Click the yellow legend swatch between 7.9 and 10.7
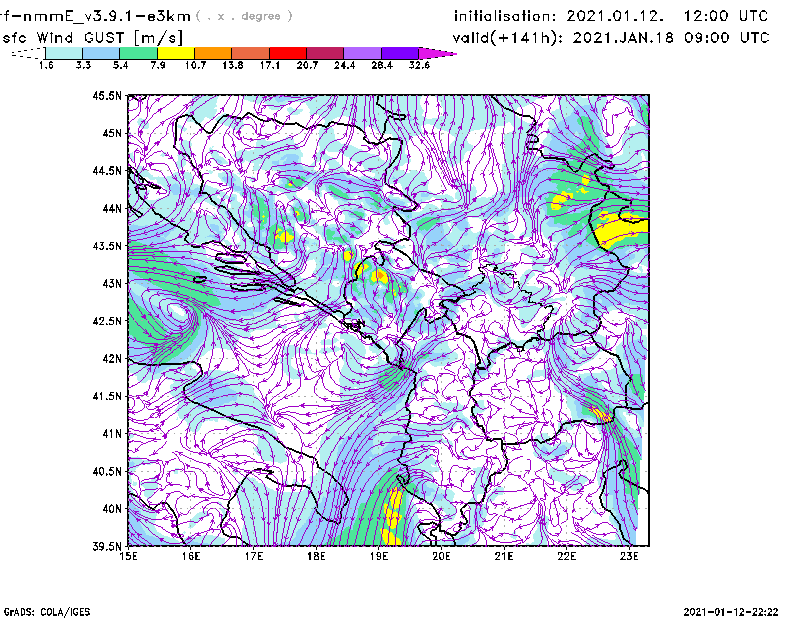This screenshot has width=800, height=618. click(x=176, y=53)
